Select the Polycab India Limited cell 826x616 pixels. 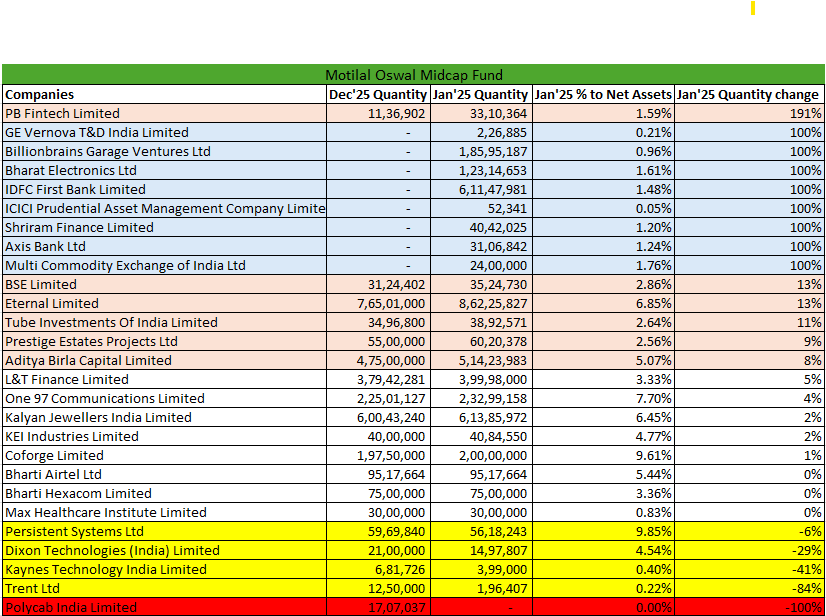tap(164, 607)
